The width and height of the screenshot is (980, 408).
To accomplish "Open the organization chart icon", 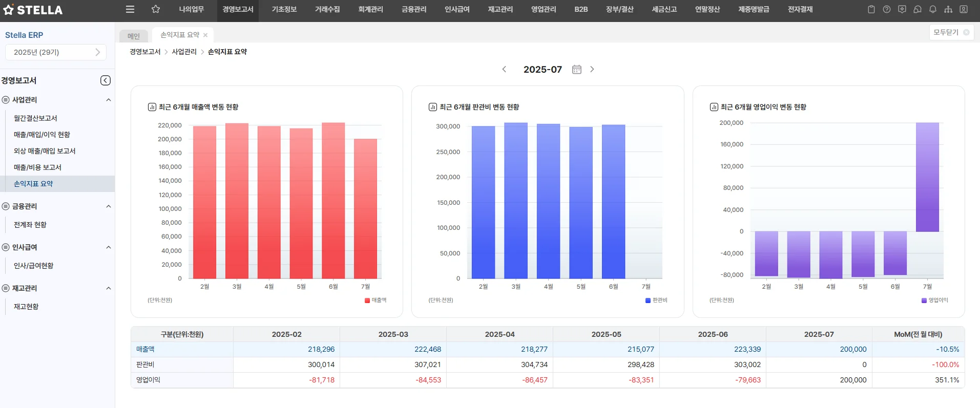I will tap(948, 9).
